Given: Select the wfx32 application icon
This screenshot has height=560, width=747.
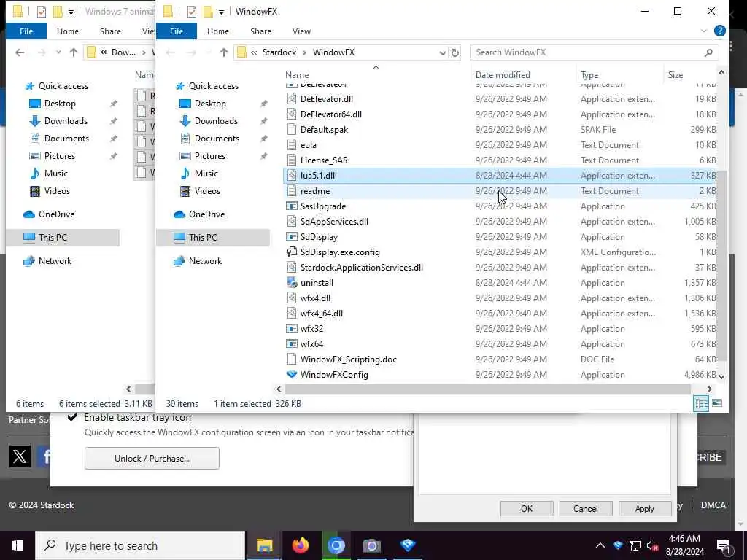Looking at the screenshot, I should tap(292, 329).
